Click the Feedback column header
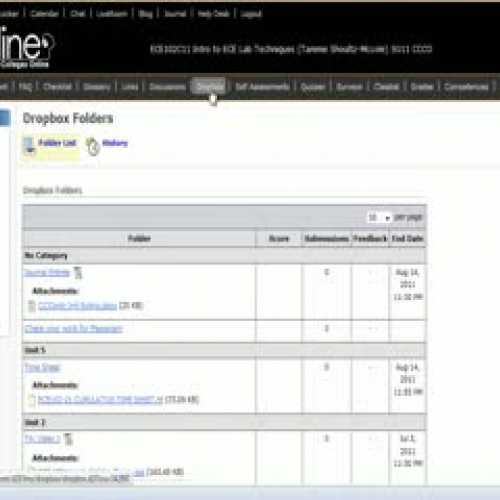This screenshot has width=500, height=500. [370, 239]
